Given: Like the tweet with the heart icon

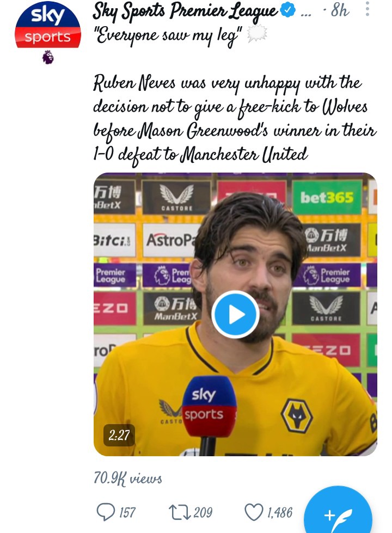Looking at the screenshot, I should pyautogui.click(x=254, y=512).
